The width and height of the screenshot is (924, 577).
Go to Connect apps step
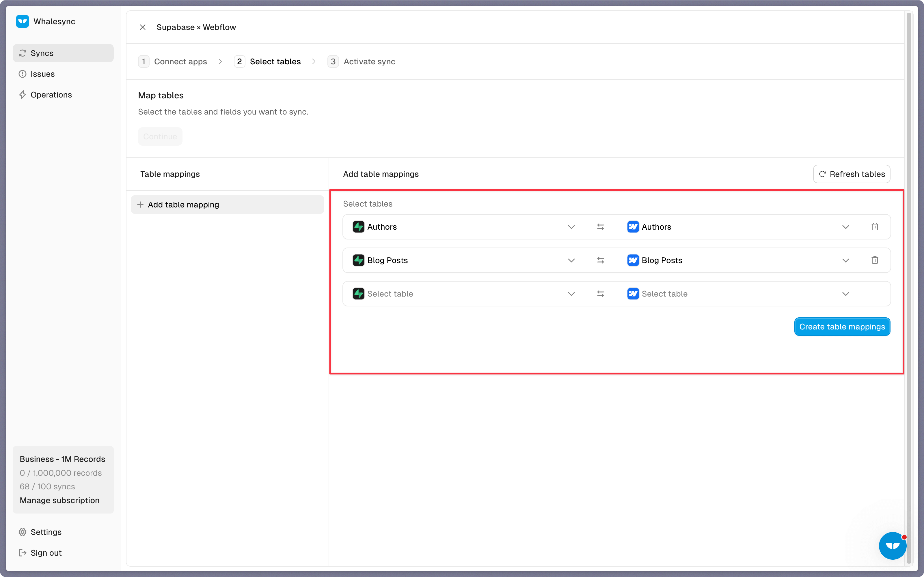[x=180, y=61]
